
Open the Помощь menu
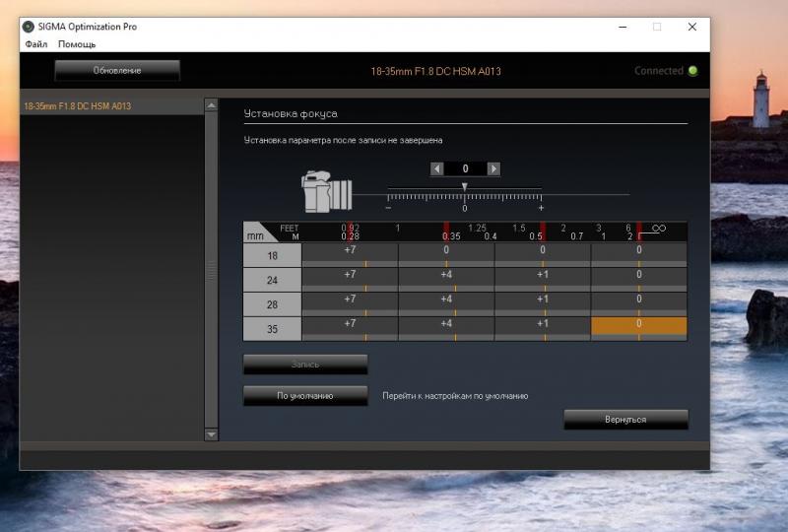click(x=77, y=44)
